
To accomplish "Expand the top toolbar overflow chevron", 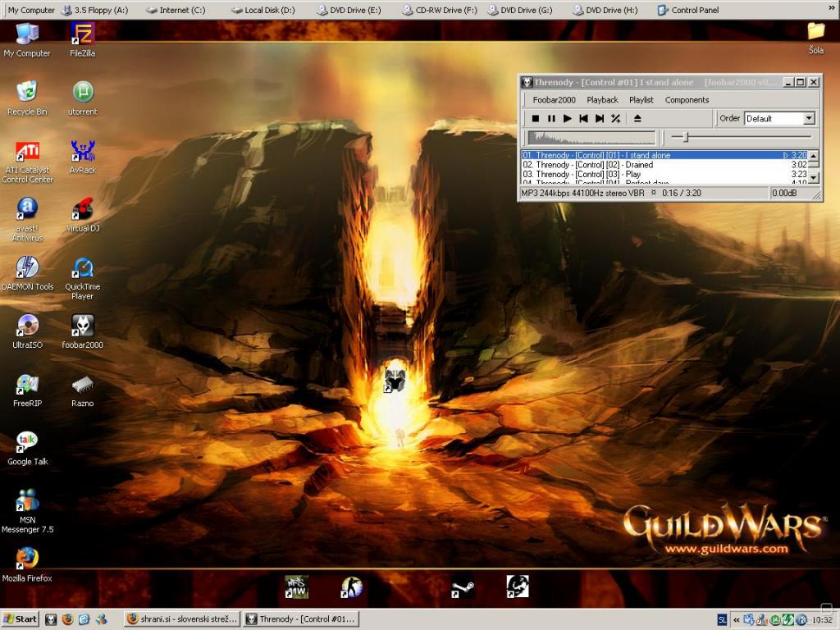I will pos(832,10).
